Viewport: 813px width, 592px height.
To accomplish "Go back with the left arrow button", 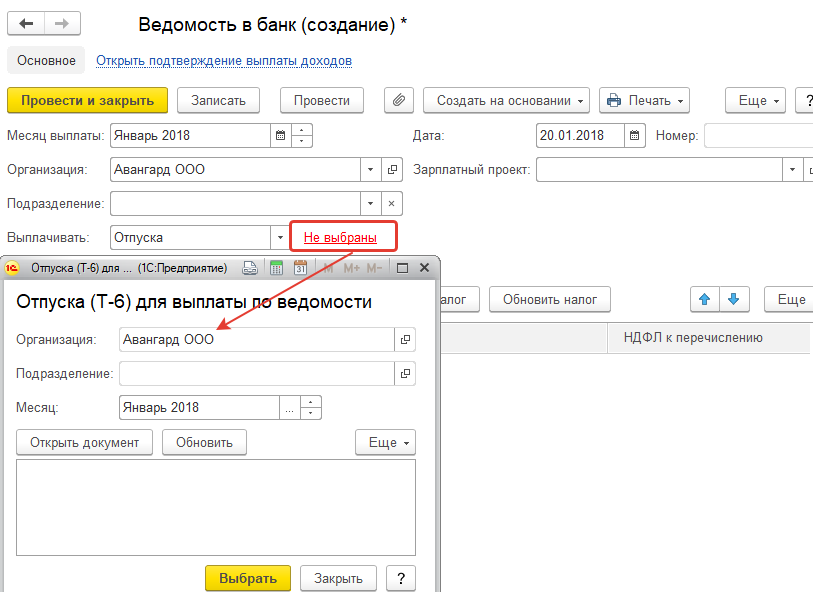I will [26, 24].
